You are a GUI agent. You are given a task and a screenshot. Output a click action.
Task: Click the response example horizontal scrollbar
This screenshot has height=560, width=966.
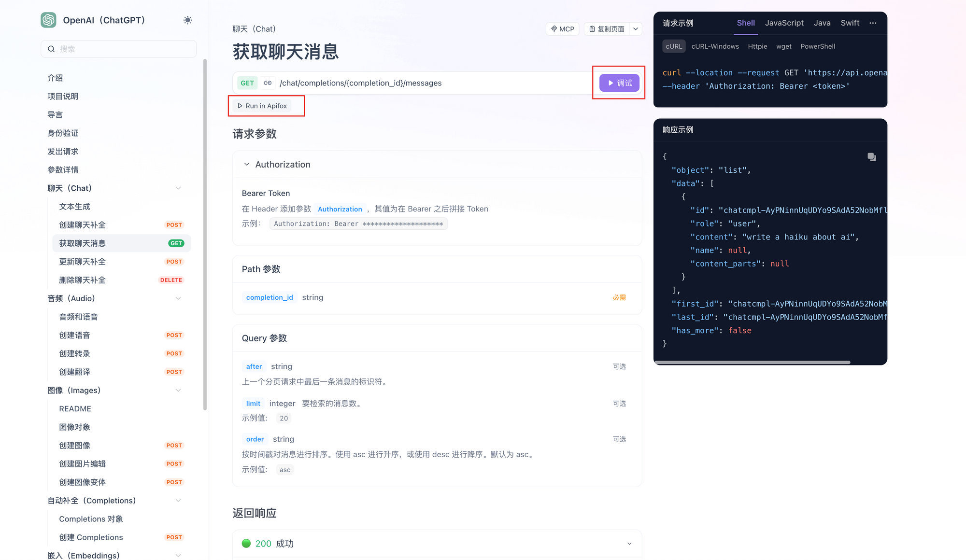752,362
